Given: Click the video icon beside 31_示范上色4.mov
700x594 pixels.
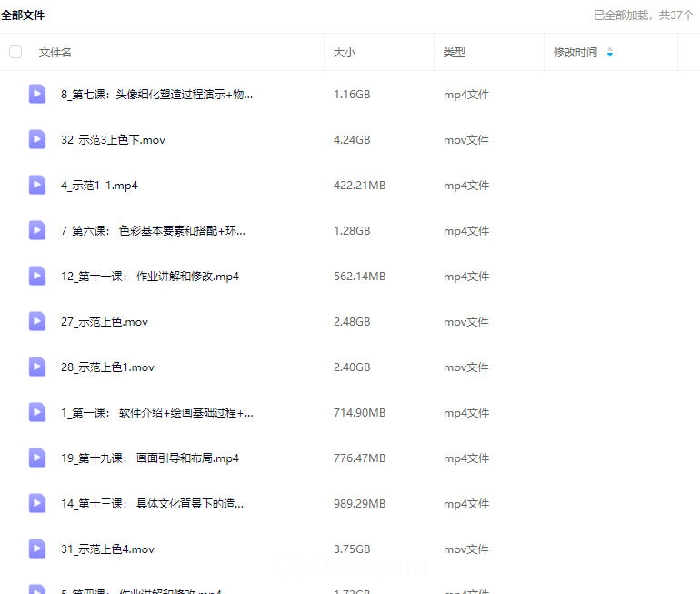Looking at the screenshot, I should (37, 549).
